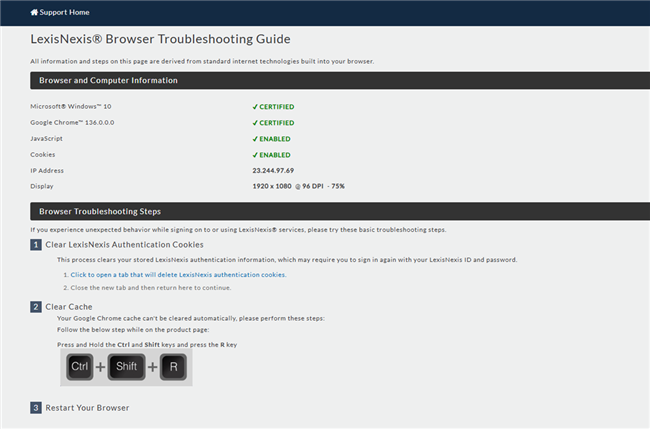Click the CERTIFIED status next to Google Chrome
This screenshot has width=650, height=429.
273,123
